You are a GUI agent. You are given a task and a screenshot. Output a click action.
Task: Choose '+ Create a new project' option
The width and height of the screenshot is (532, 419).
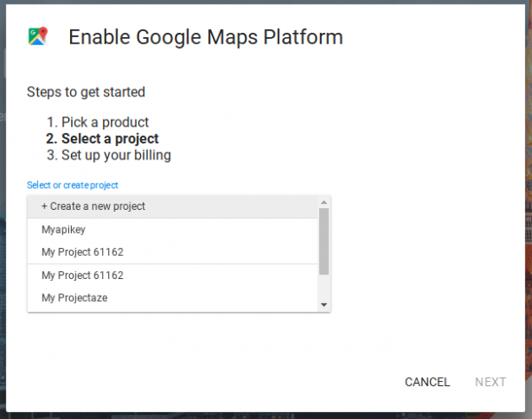click(93, 206)
